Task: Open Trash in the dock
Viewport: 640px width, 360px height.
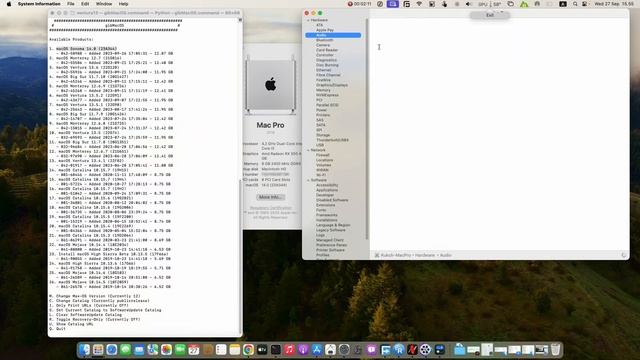Action: (x=556, y=350)
